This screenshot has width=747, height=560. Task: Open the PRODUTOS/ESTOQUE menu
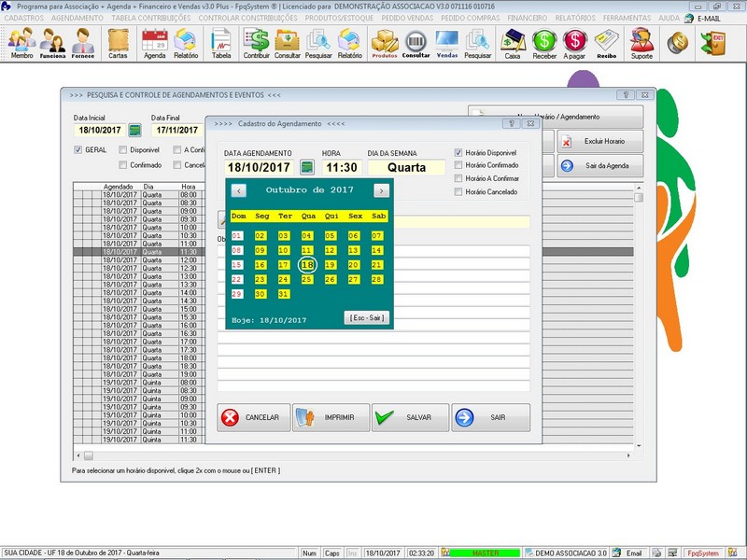tap(339, 18)
